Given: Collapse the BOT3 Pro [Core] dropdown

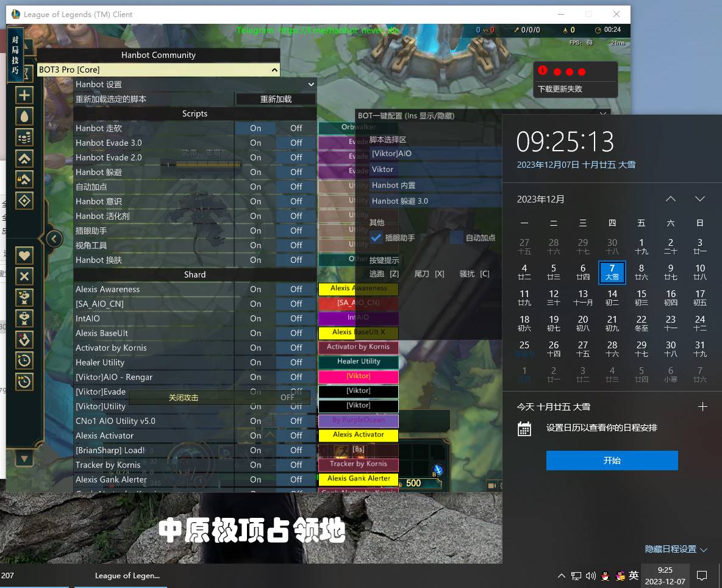Looking at the screenshot, I should tap(274, 70).
